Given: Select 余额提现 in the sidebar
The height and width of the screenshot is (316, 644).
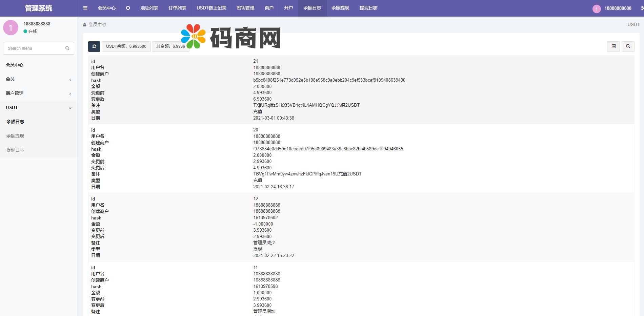Looking at the screenshot, I should [x=15, y=136].
